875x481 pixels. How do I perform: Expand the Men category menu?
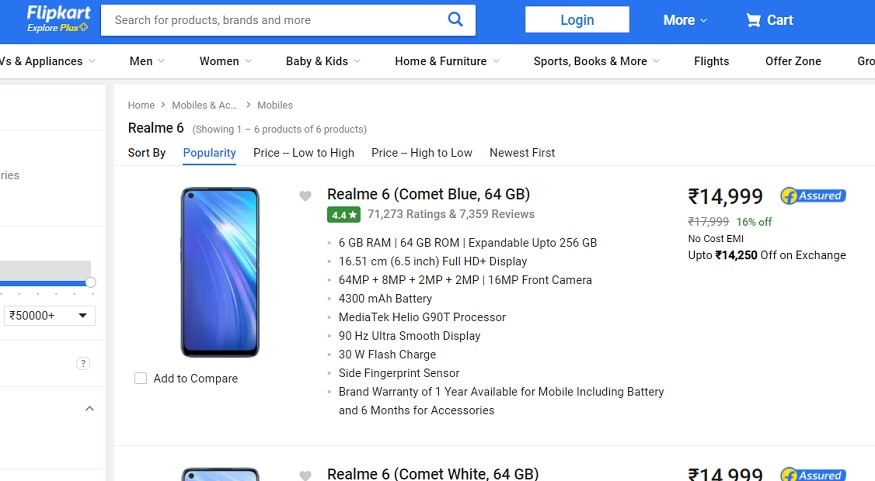point(147,61)
